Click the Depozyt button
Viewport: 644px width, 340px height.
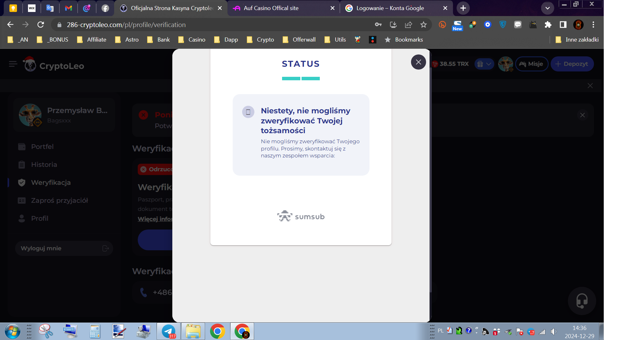[x=572, y=64]
